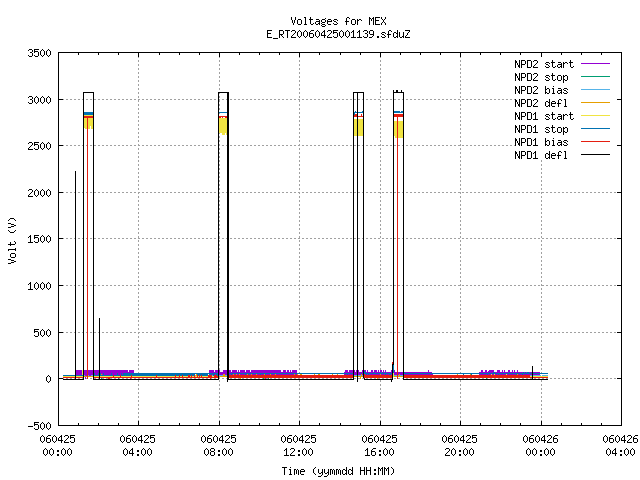Image resolution: width=640 pixels, height=480 pixels.
Task: Click the 1000 y-axis tick value
Action: pos(39,286)
